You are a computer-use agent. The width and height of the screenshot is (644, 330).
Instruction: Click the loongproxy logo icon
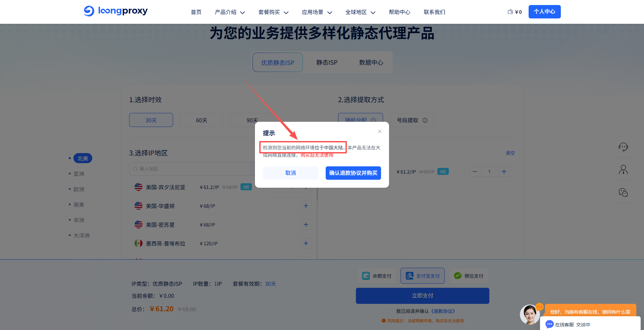[89, 11]
